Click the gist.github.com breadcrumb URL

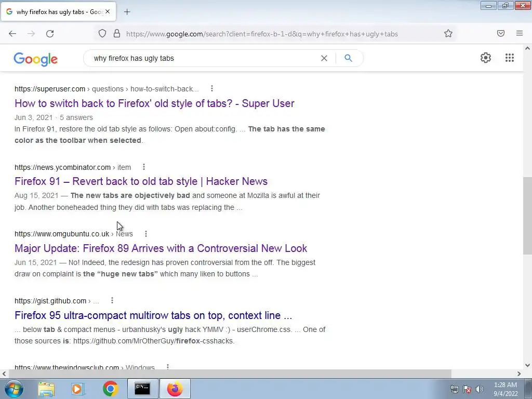[x=57, y=301]
